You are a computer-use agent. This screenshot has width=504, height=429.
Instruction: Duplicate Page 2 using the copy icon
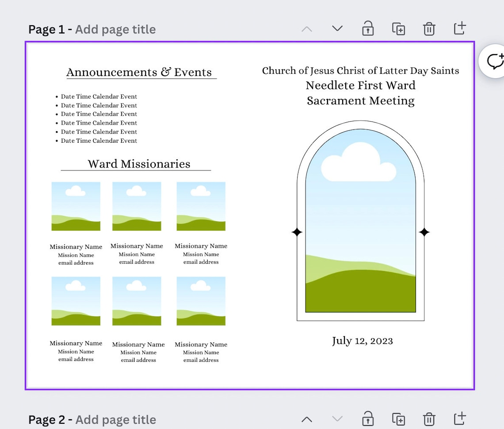[398, 419]
